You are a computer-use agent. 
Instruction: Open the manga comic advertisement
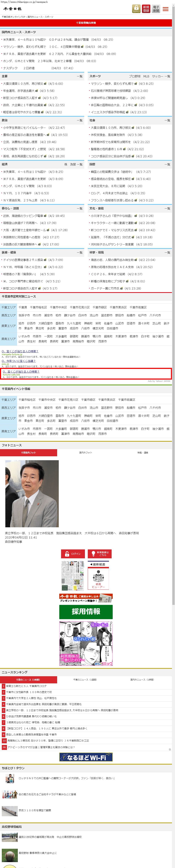click(x=86, y=644)
